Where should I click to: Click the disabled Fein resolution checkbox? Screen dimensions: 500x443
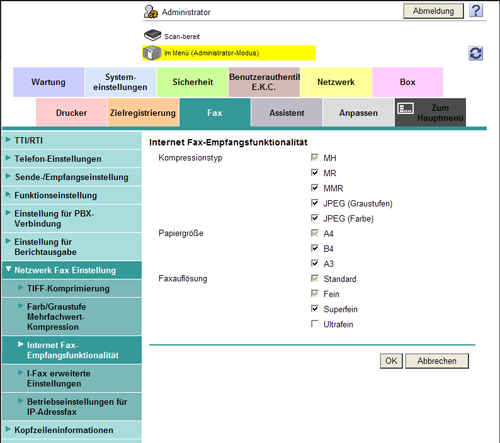click(314, 294)
